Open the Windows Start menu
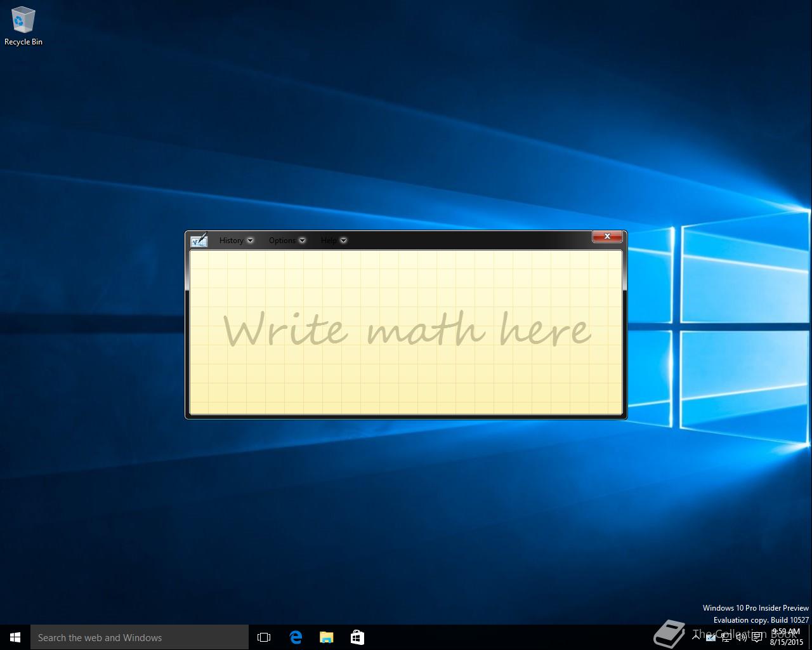Screen dimensions: 812x650 [x=15, y=637]
